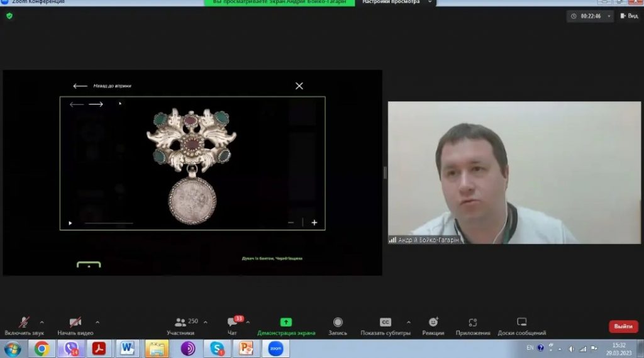Click the green encryption shield icon

pos(9,16)
